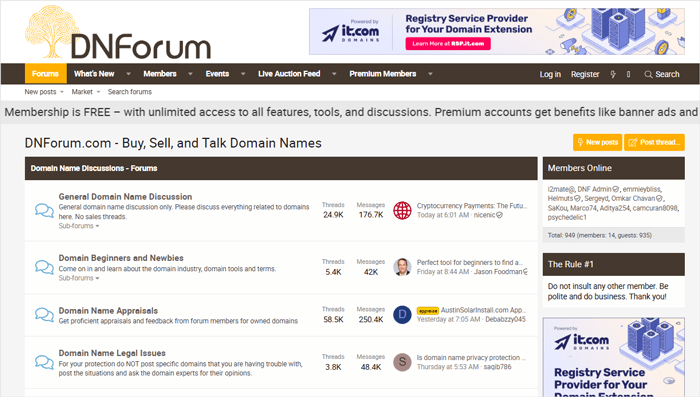Click Domain Name Discussions - Forums category header
The width and height of the screenshot is (700, 397).
(94, 168)
